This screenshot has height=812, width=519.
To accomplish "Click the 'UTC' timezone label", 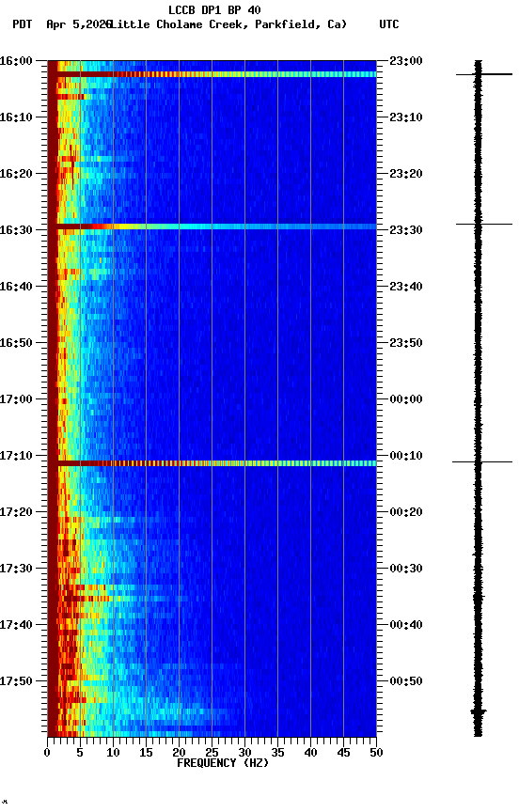I will coord(389,24).
